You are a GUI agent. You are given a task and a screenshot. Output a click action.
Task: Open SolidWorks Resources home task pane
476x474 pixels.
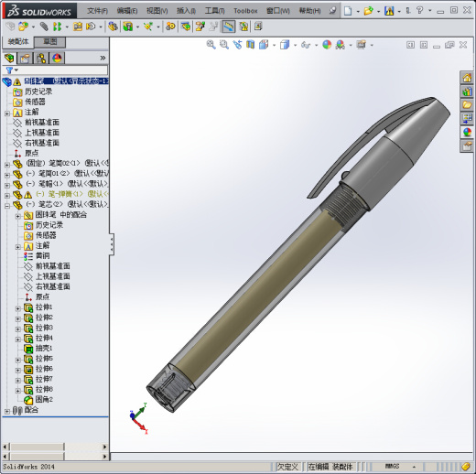(467, 78)
